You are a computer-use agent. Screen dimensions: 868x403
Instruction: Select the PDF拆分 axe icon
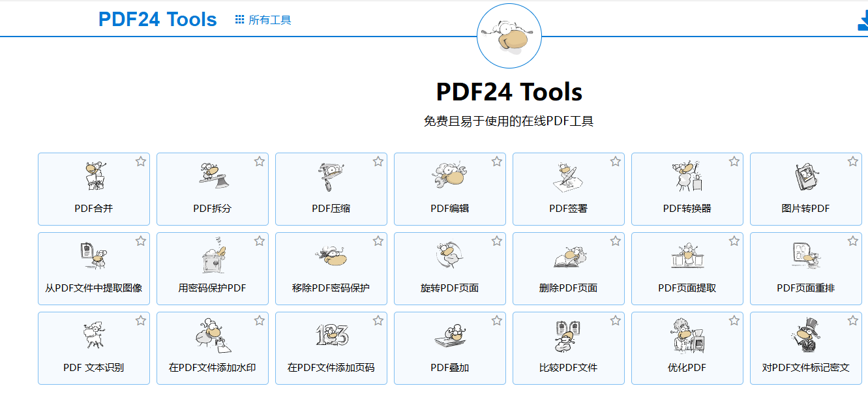click(213, 175)
